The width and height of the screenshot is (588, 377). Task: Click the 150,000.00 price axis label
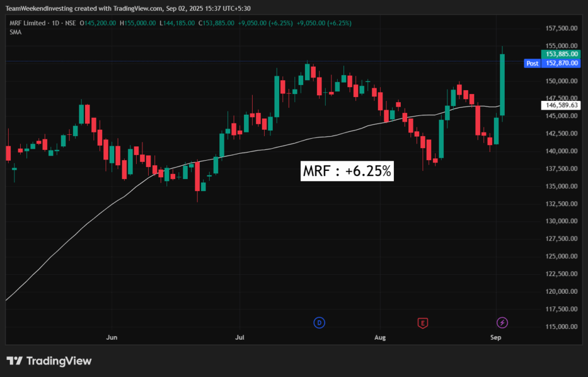pyautogui.click(x=562, y=81)
